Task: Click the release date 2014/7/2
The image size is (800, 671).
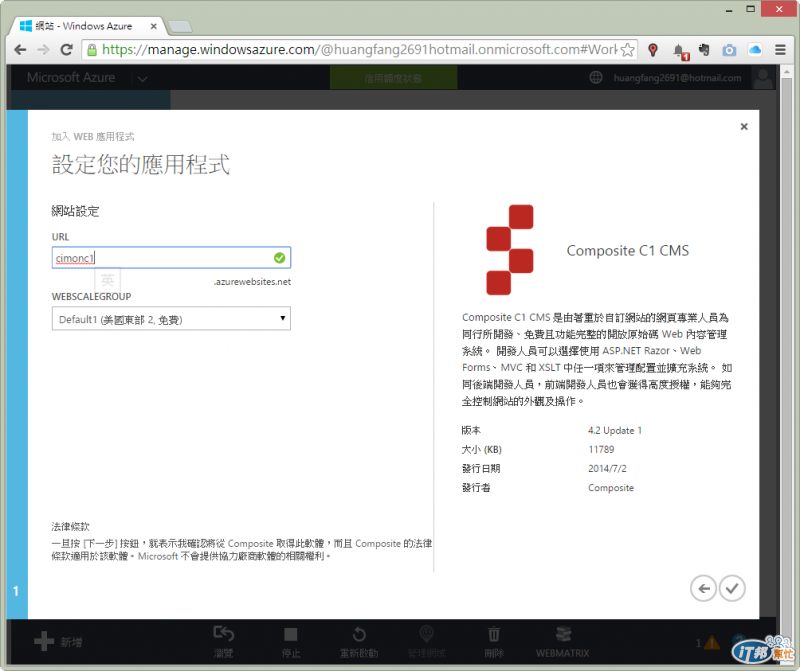Action: pyautogui.click(x=607, y=468)
